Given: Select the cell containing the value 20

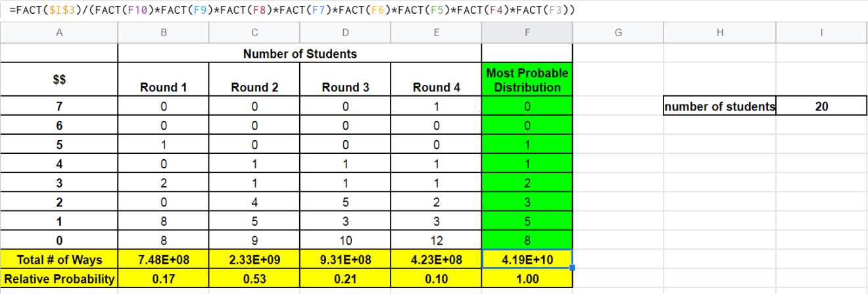Looking at the screenshot, I should [x=821, y=106].
